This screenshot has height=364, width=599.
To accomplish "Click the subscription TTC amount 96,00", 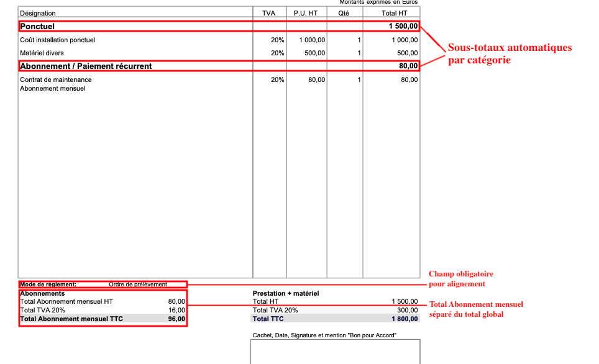I will (x=176, y=319).
